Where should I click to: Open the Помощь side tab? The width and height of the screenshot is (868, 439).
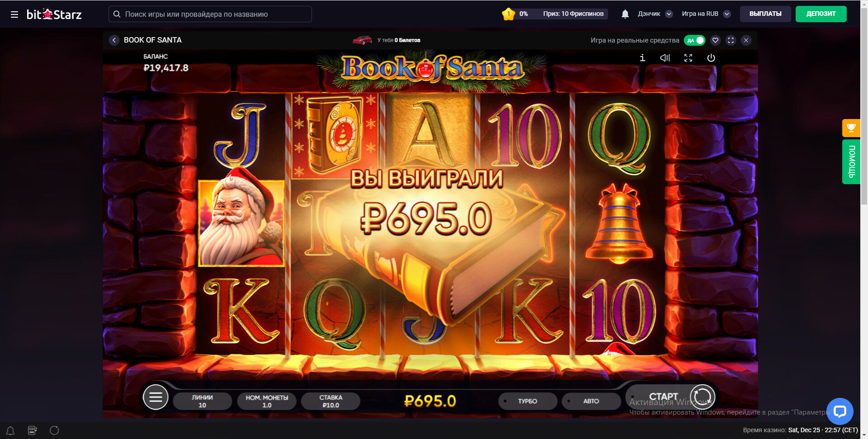(851, 162)
